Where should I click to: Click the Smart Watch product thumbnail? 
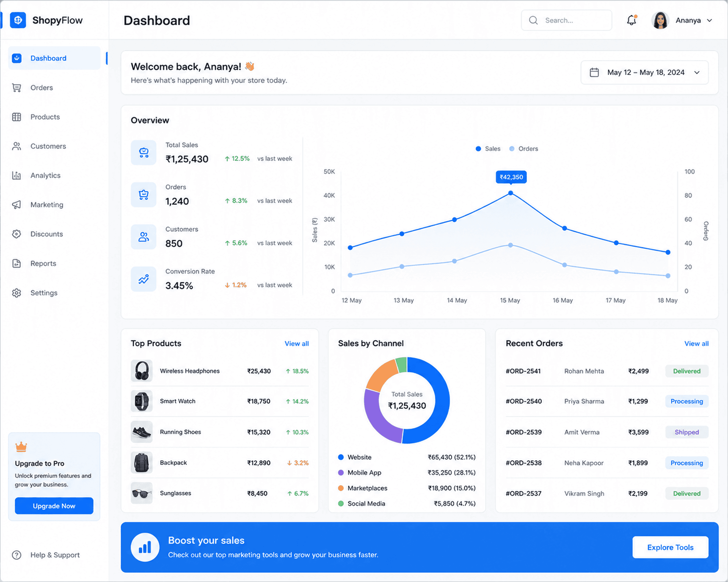pos(141,401)
